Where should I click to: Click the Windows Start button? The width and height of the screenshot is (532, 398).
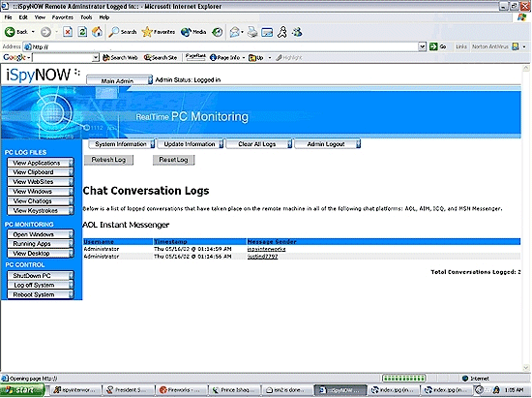[22, 390]
